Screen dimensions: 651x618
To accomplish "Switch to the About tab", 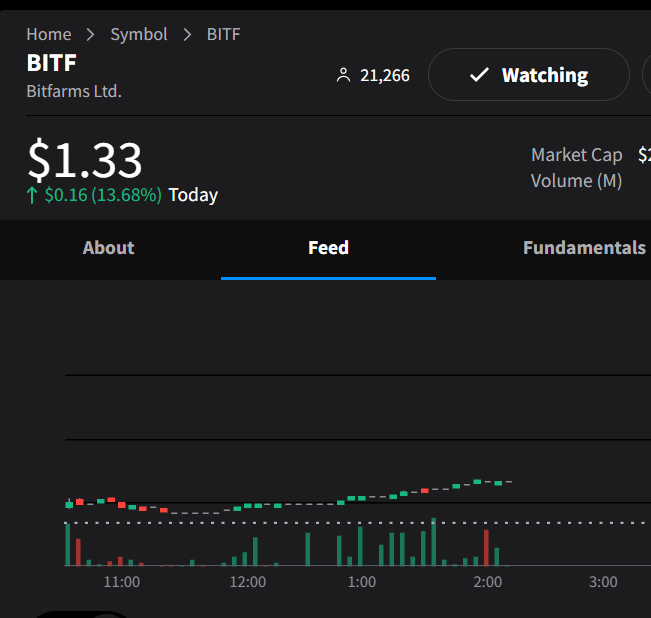I will [108, 248].
